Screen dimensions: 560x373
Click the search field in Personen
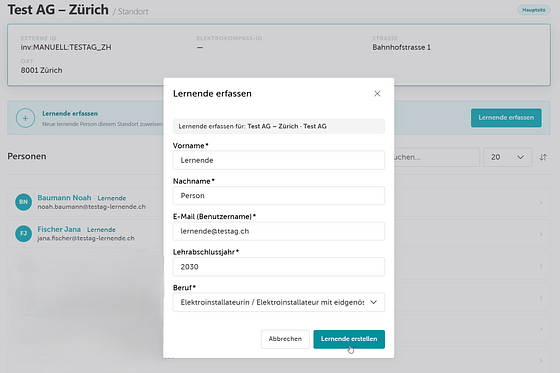436,157
